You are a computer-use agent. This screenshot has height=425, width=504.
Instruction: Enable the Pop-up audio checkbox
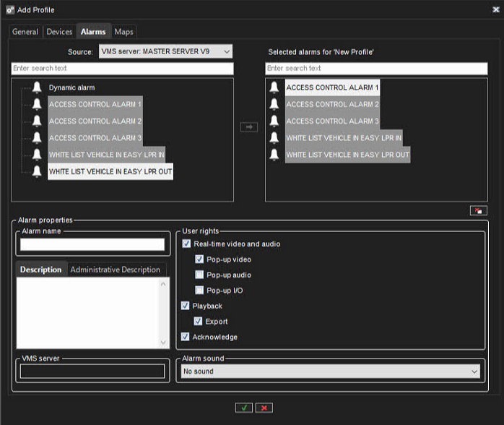click(x=199, y=275)
